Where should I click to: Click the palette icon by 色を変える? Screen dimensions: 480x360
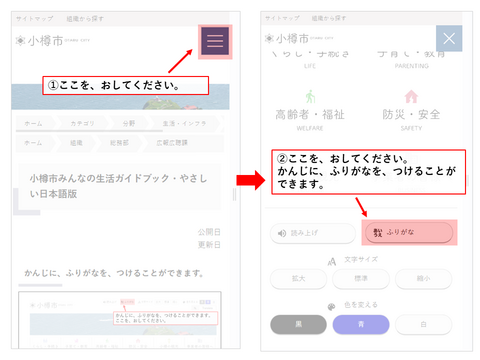(331, 307)
